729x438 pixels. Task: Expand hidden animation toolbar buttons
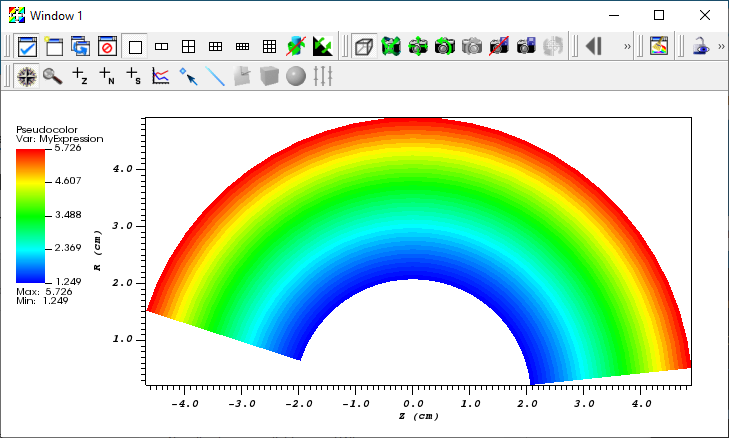tap(627, 46)
